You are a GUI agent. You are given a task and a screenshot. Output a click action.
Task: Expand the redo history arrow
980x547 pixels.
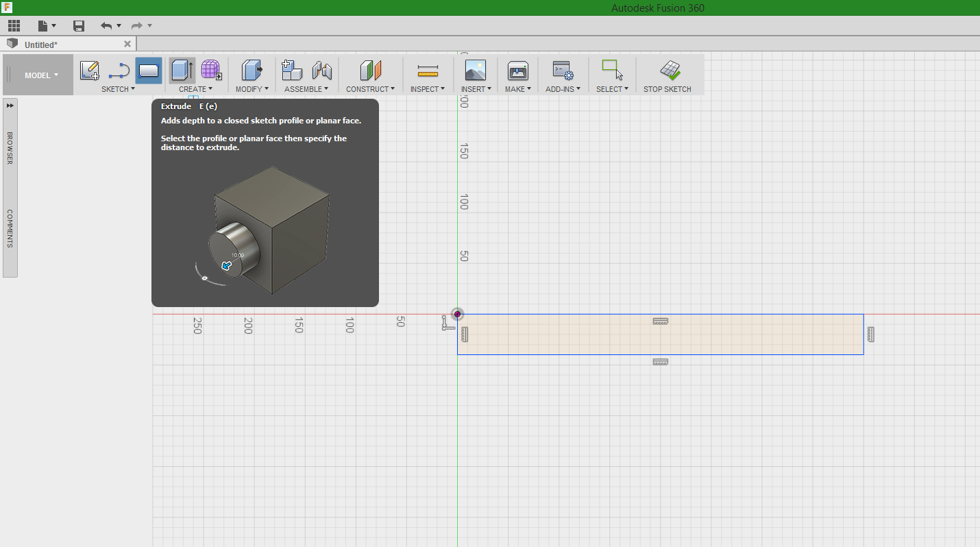click(150, 26)
